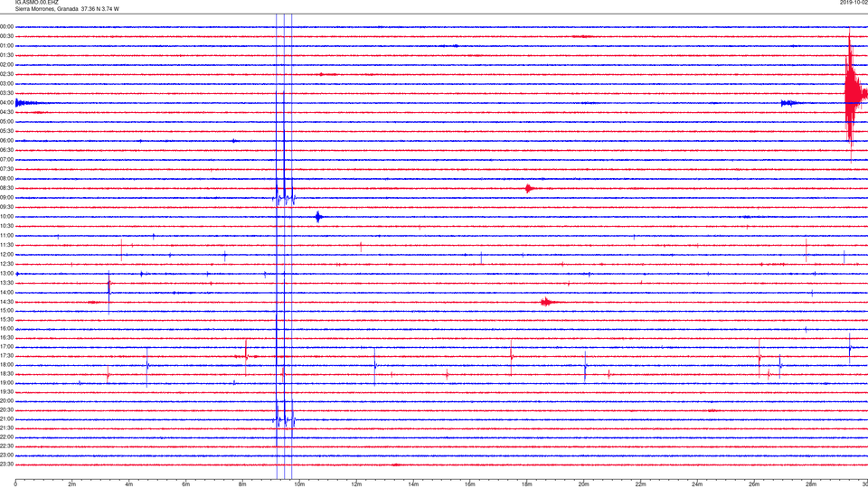Select the 06:00 trace label
This screenshot has width=868, height=488.
[6, 141]
